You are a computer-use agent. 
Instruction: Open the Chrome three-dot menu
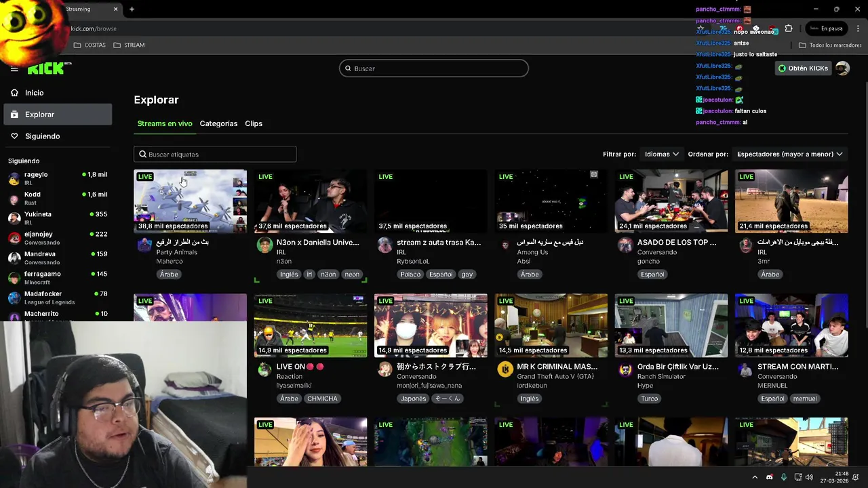click(x=859, y=28)
